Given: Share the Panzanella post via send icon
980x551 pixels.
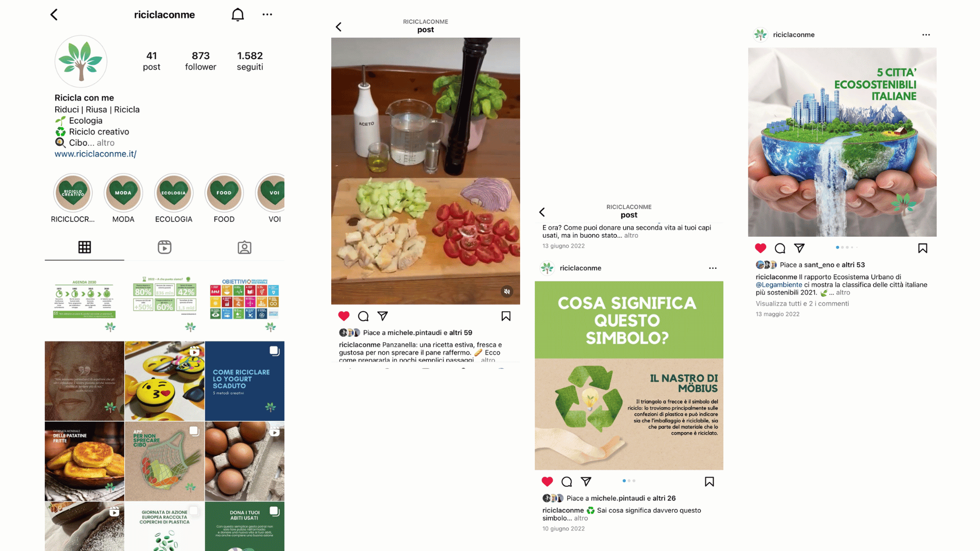Looking at the screenshot, I should (x=382, y=316).
